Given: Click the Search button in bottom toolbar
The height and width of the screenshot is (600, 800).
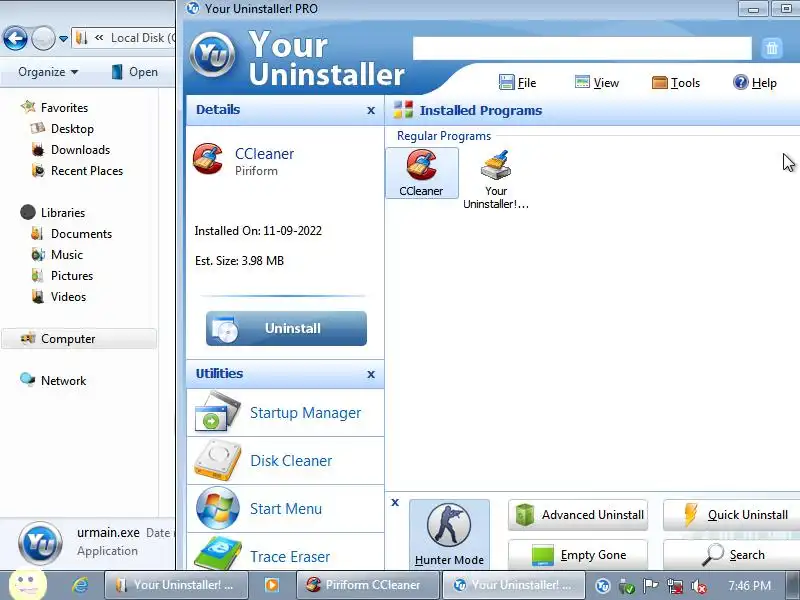Looking at the screenshot, I should tap(733, 555).
